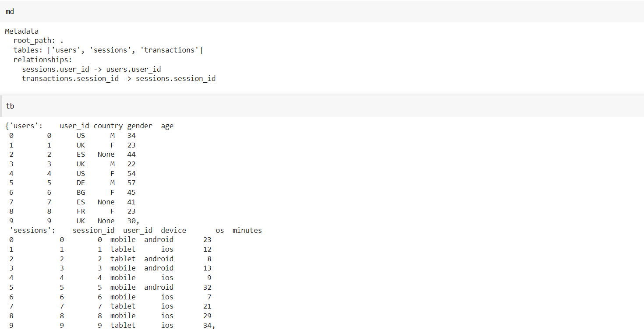Click the 'DE' country value
Screen dimensions: 644x330
[81, 183]
